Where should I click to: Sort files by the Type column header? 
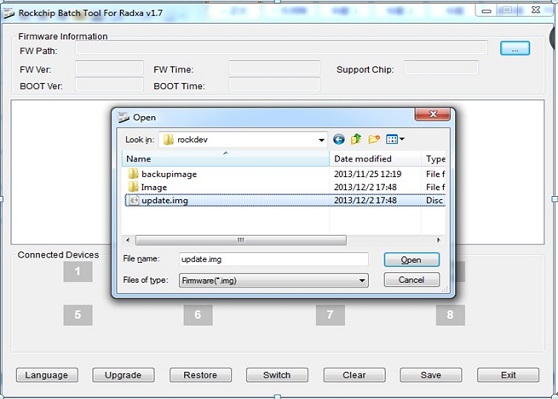434,159
